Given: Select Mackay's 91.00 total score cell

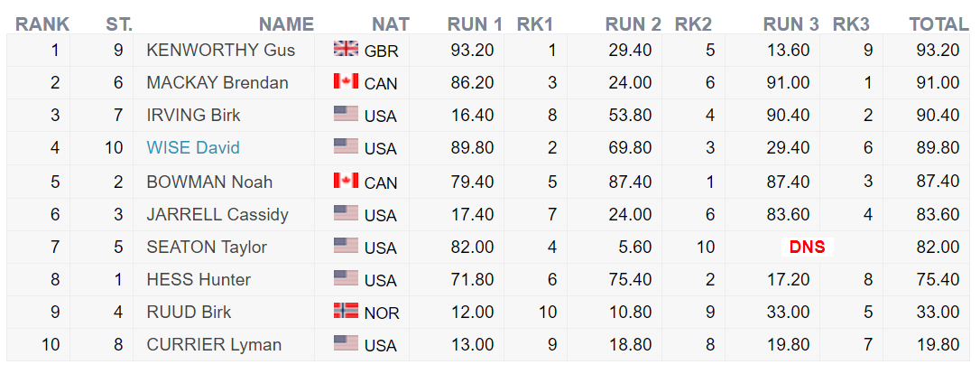Looking at the screenshot, I should click(926, 82).
